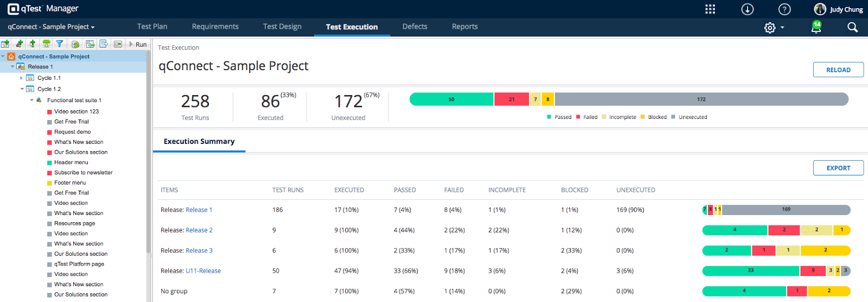Screen dimensions: 868x302
Task: Click the green 33 segment in U11-Release bar
Action: (x=751, y=270)
